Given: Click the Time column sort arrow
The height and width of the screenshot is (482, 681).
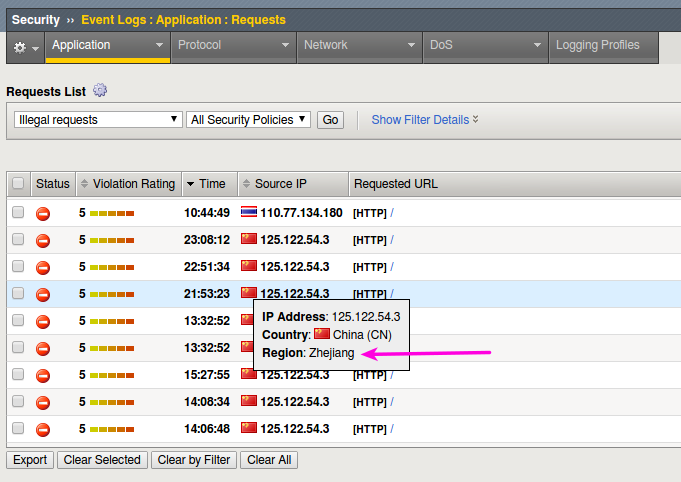Looking at the screenshot, I should click(x=190, y=184).
